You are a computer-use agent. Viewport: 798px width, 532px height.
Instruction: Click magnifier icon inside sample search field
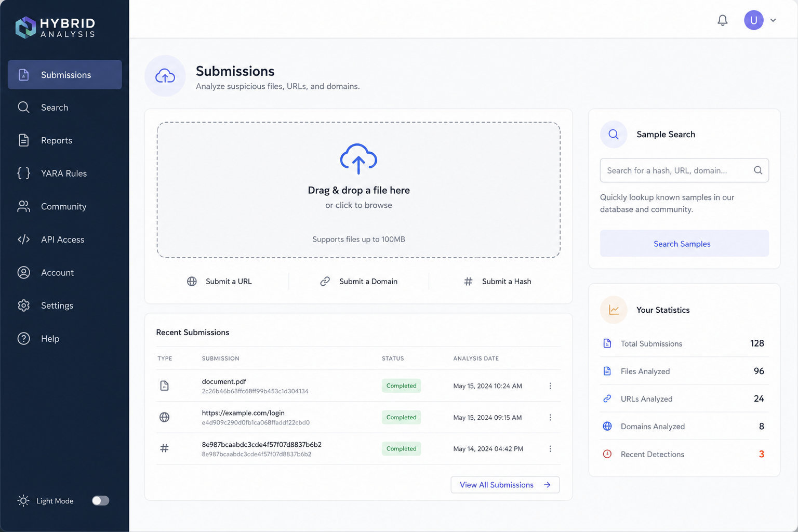(758, 170)
